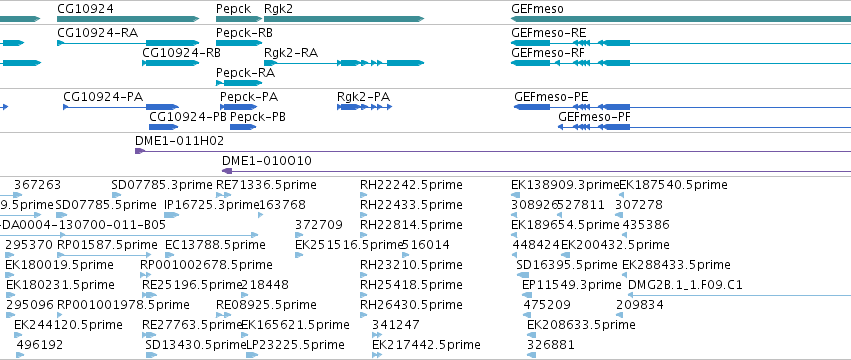This screenshot has height=360, width=851.
Task: Click the Pepck-RB transcript feature
Action: (239, 43)
